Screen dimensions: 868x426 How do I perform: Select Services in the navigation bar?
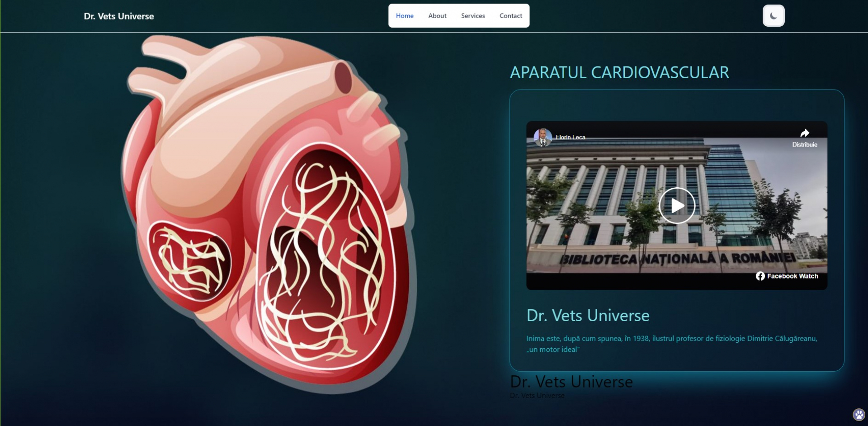tap(473, 16)
